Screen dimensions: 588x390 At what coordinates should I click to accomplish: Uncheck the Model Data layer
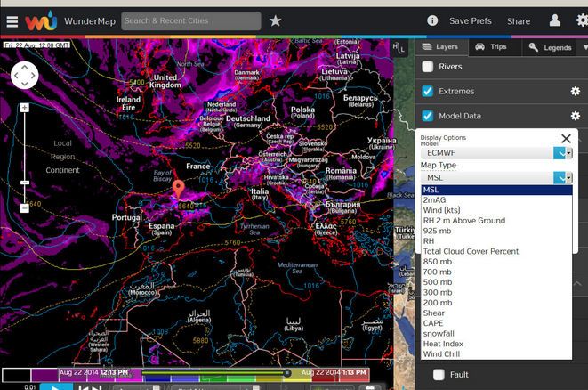428,116
